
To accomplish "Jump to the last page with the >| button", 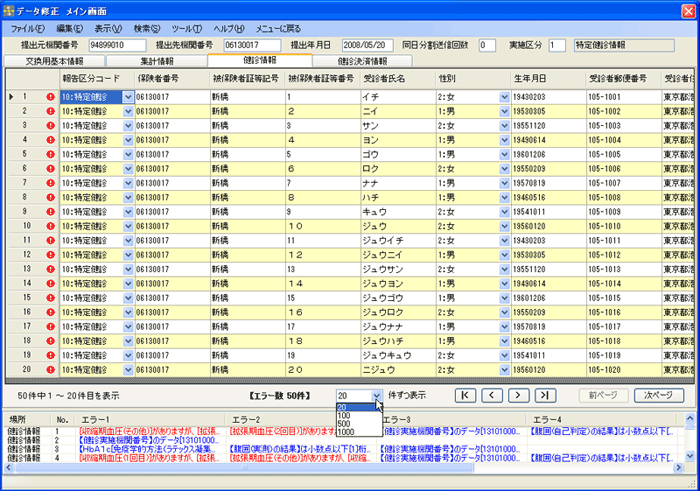I will click(x=545, y=395).
